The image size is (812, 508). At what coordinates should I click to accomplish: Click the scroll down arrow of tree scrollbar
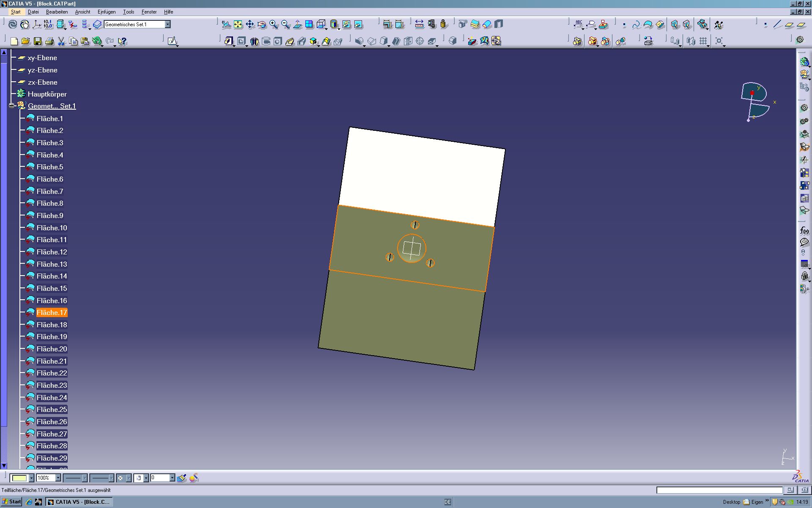pyautogui.click(x=4, y=466)
